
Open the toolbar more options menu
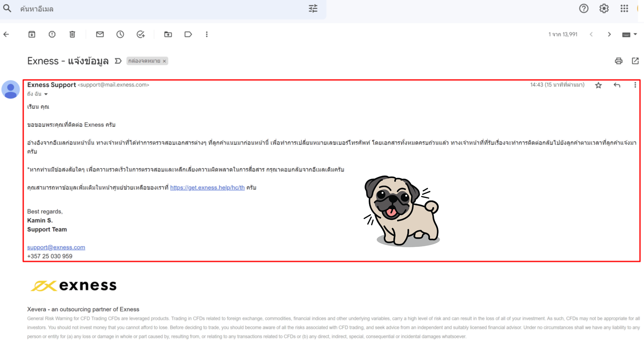207,34
